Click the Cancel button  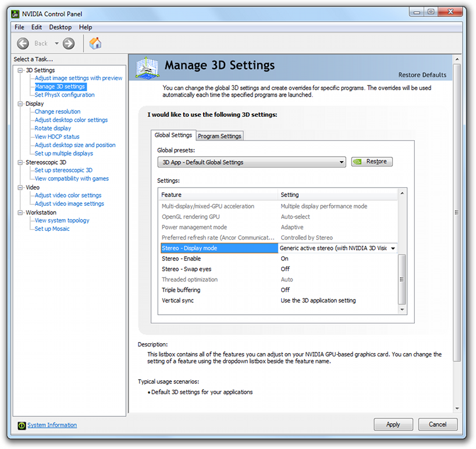(438, 424)
